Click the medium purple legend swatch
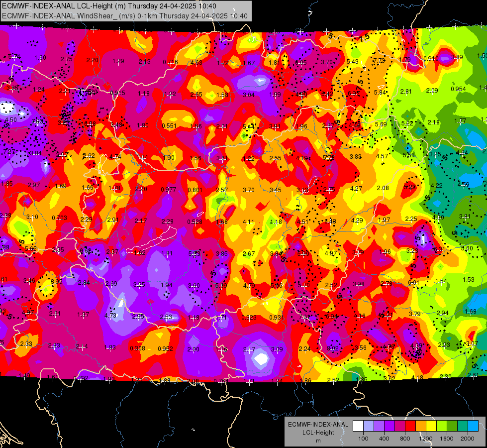 coord(379,426)
